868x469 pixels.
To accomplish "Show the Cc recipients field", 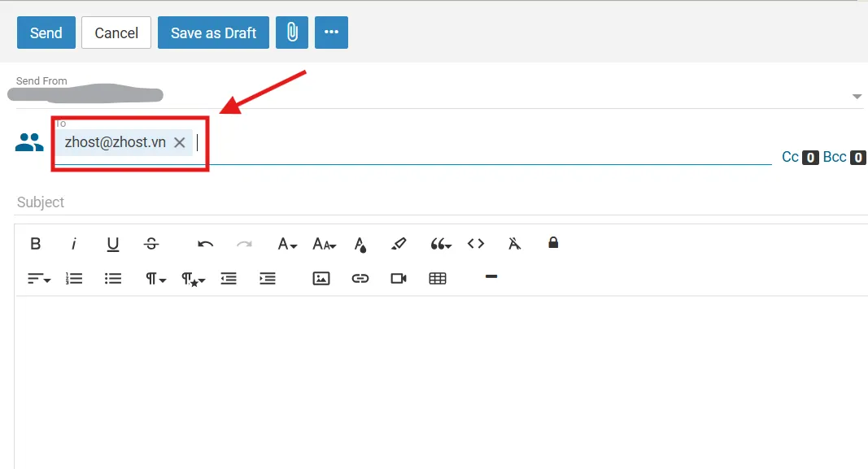I will tap(790, 157).
